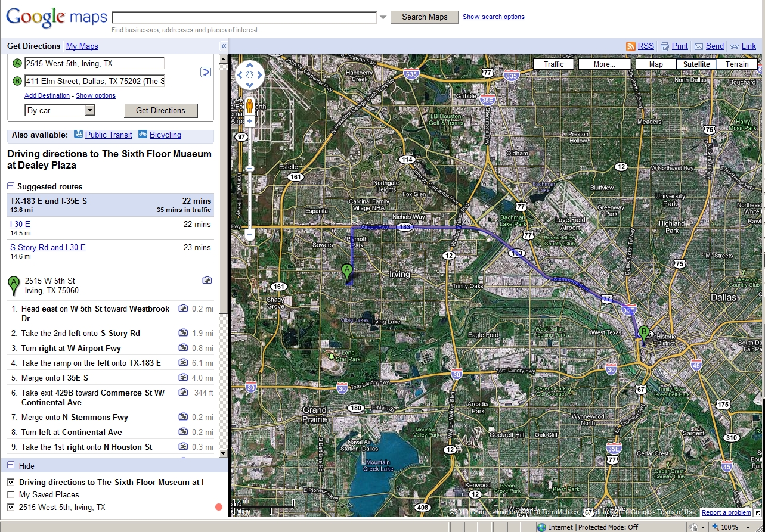
Task: Open Street View camera for step 5
Action: 184,378
